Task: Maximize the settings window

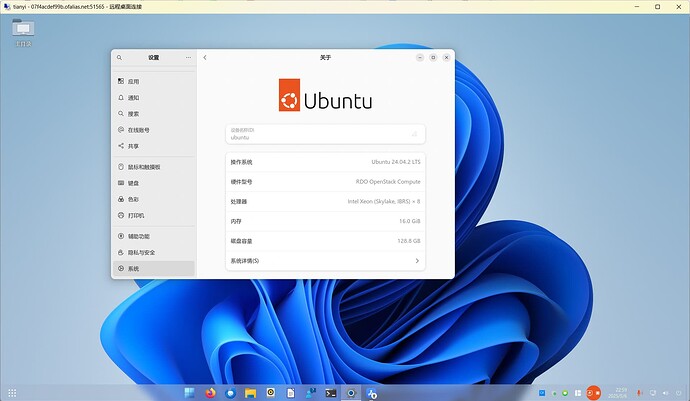Action: [x=433, y=58]
